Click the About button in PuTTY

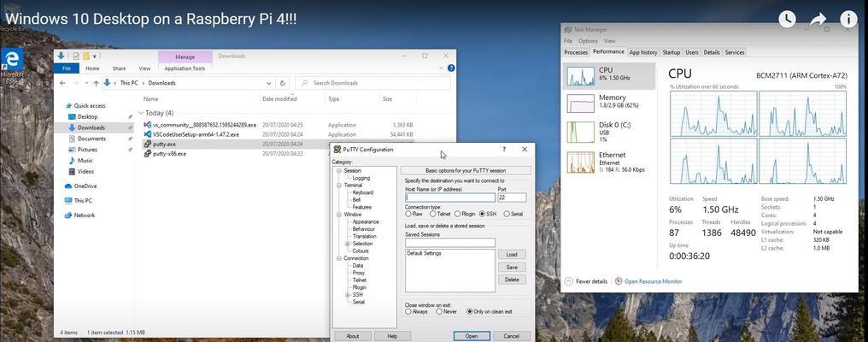click(353, 336)
